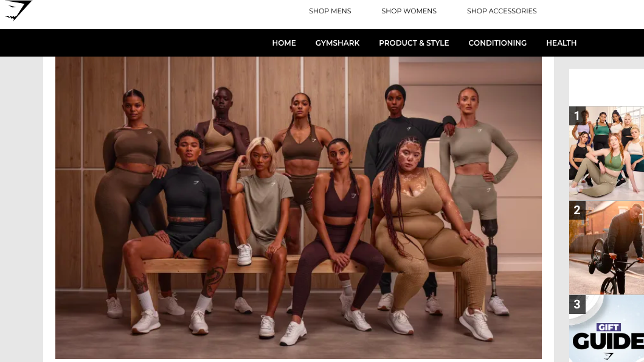Click the number 2 ranking badge
Image resolution: width=644 pixels, height=362 pixels.
click(577, 210)
